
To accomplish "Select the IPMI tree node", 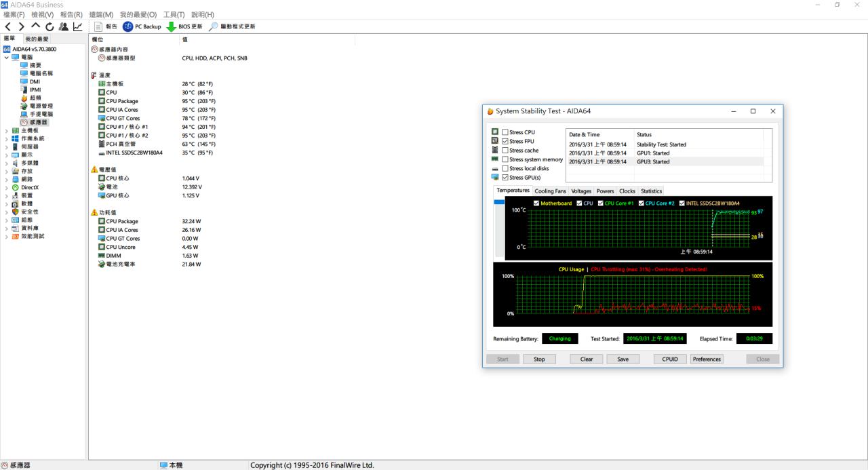I will click(x=31, y=90).
